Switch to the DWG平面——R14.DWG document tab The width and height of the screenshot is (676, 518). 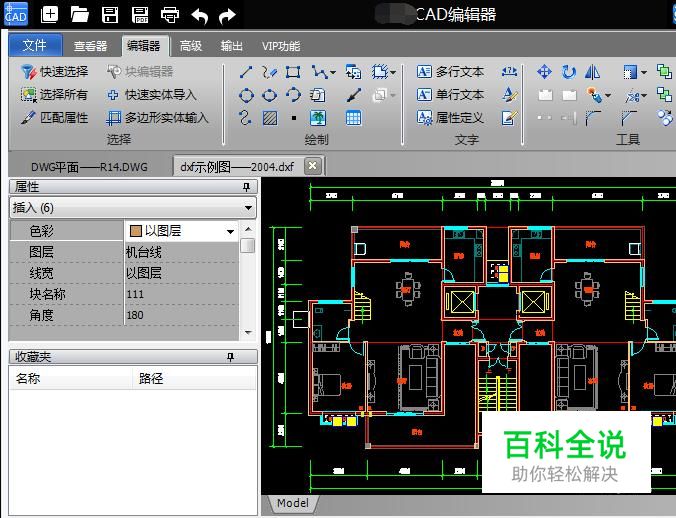click(x=89, y=166)
